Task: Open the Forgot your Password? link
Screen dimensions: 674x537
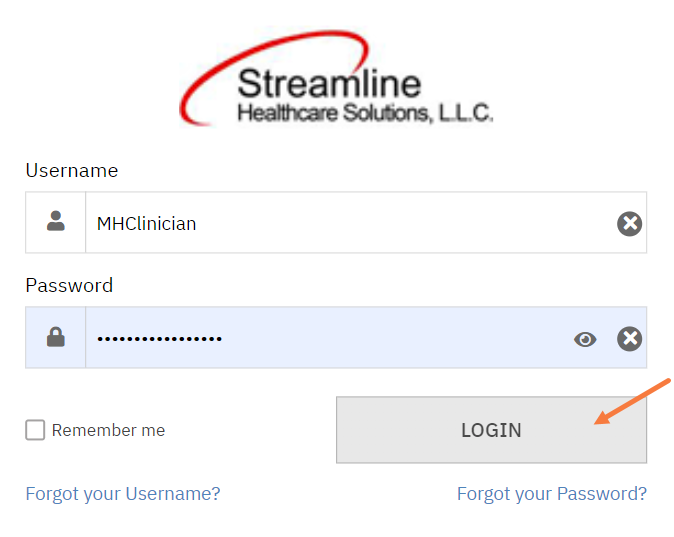Action: coord(551,493)
